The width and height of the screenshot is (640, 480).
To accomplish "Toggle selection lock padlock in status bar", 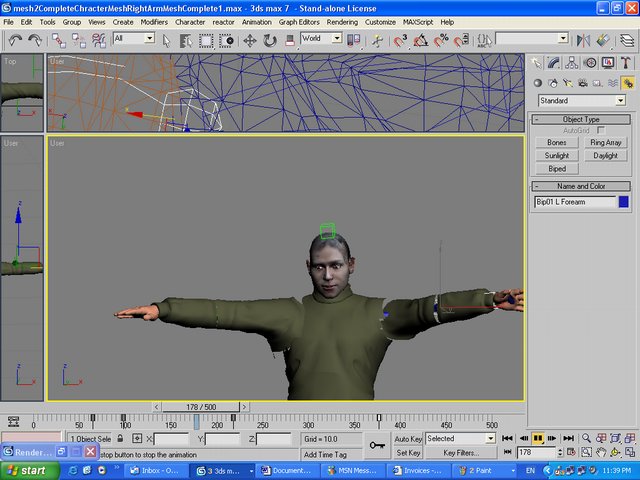I will point(121,439).
